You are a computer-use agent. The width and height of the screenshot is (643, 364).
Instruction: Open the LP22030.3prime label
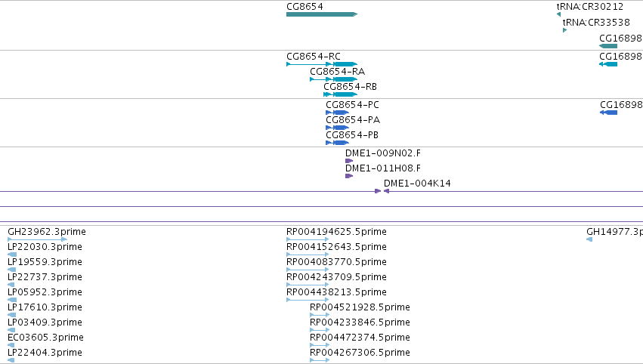point(45,247)
